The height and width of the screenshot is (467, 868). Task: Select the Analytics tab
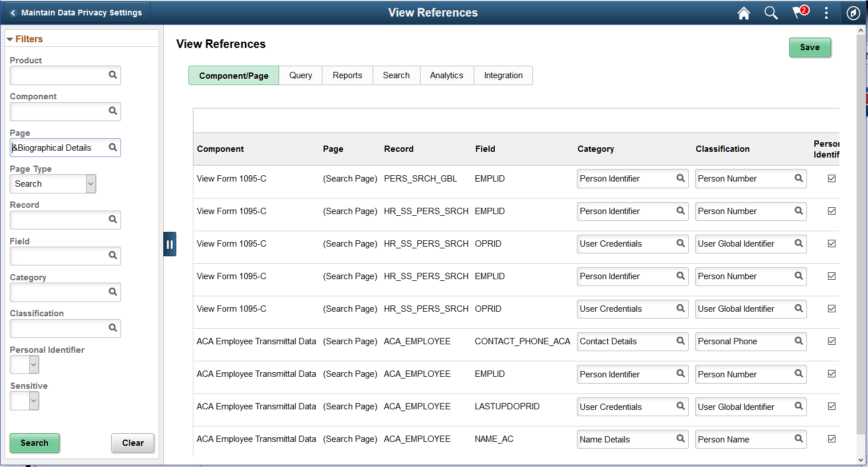(446, 75)
